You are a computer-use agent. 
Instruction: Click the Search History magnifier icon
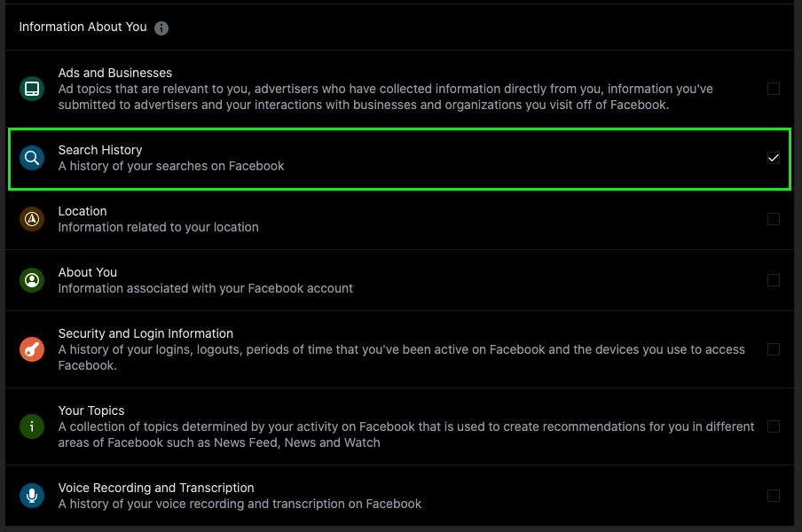pos(32,158)
